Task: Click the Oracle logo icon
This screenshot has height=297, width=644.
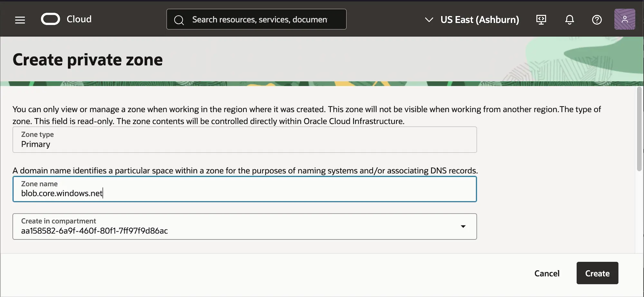Action: (51, 19)
